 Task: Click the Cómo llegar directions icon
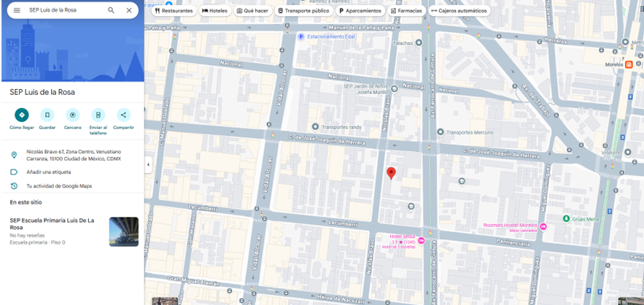(22, 115)
